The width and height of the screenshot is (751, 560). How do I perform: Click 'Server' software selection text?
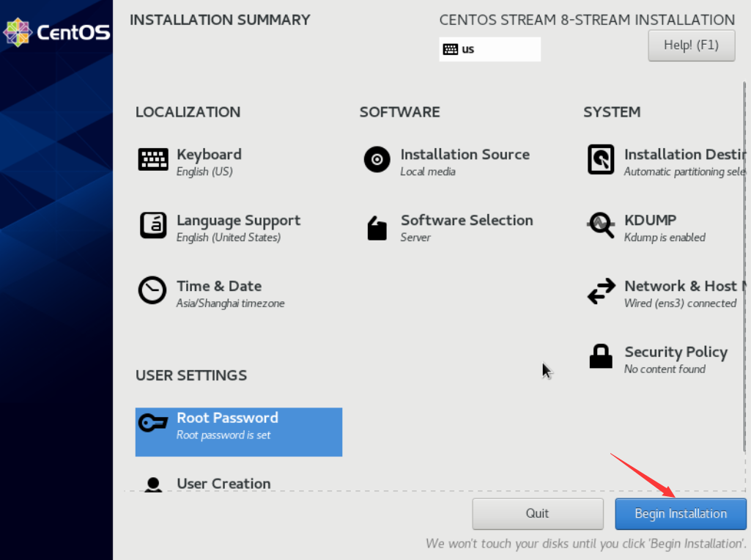pyautogui.click(x=415, y=237)
